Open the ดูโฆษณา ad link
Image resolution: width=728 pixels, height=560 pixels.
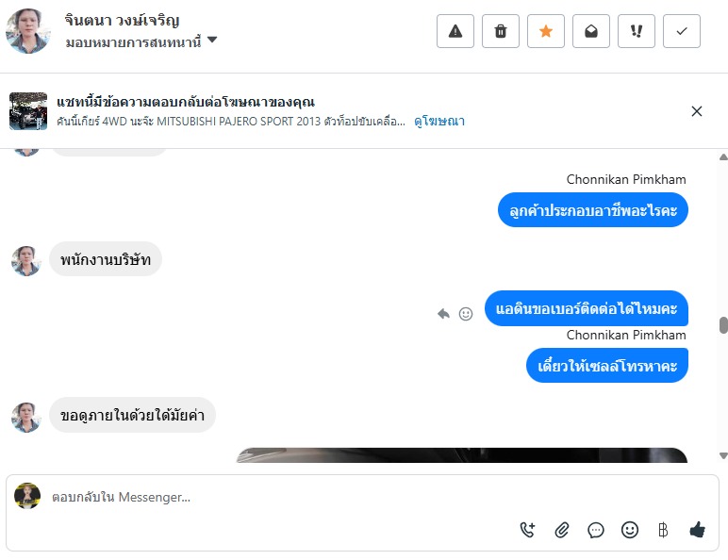pyautogui.click(x=439, y=122)
